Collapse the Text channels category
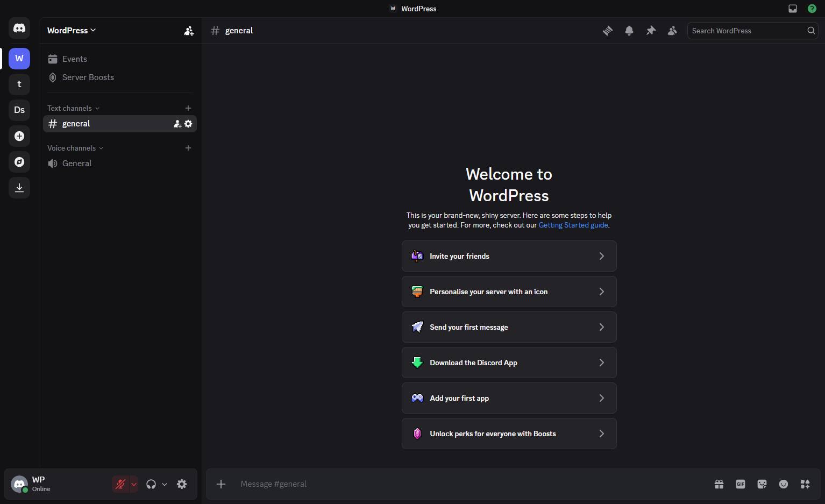 coord(73,108)
